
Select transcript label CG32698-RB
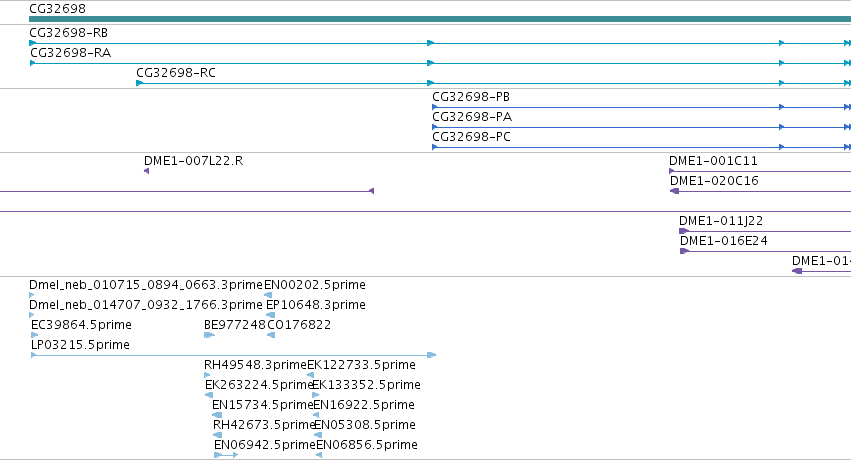tap(68, 33)
